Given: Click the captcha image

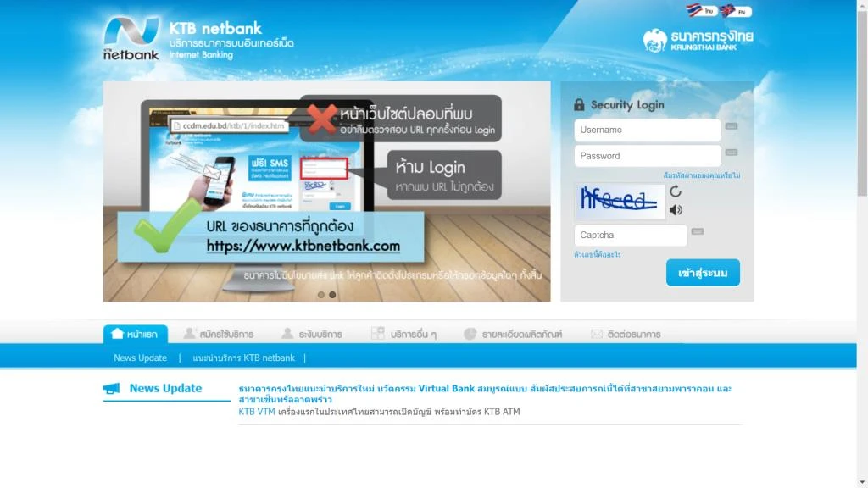Looking at the screenshot, I should tap(620, 202).
